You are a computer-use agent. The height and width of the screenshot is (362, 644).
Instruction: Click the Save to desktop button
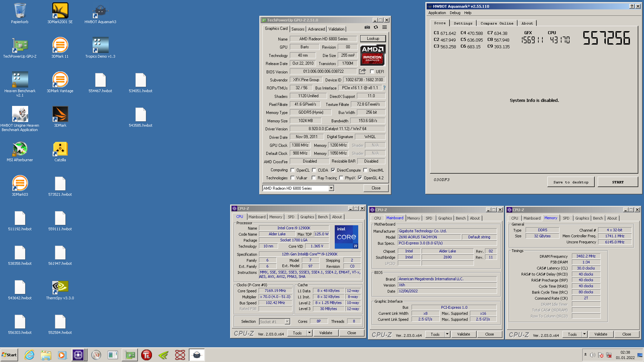571,182
